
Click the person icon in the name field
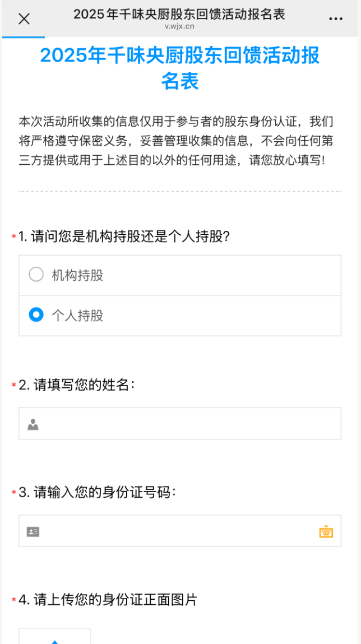point(33,424)
